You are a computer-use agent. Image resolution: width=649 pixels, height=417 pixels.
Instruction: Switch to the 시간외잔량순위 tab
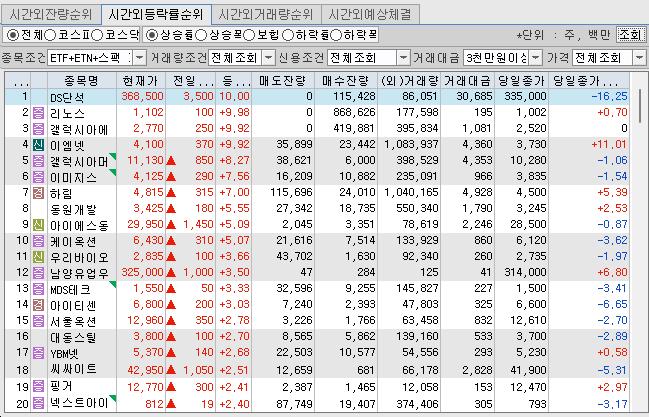(51, 15)
